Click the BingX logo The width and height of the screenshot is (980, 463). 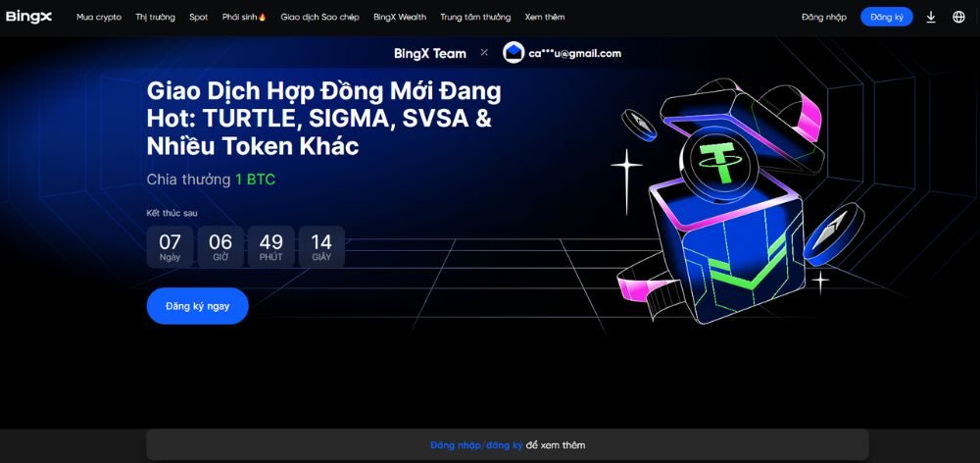coord(28,17)
